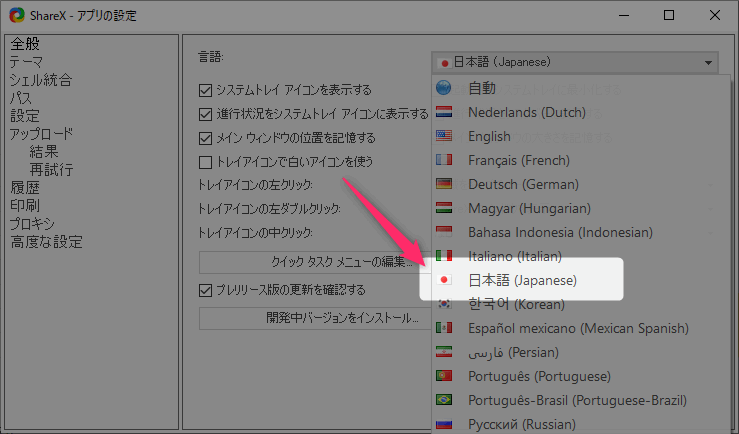This screenshot has height=434, width=739.
Task: Enable トレイアイコンで白いアイコンを使う checkbox
Action: [205, 162]
